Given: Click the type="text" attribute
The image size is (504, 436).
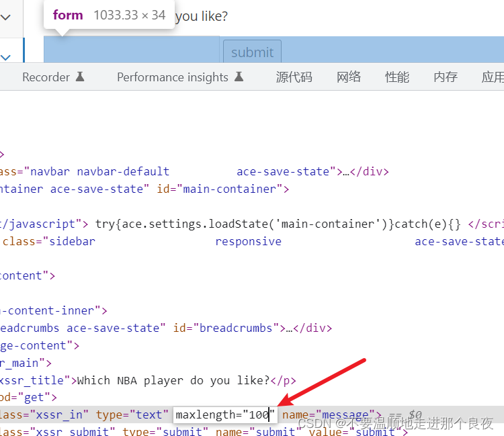Looking at the screenshot, I should click(132, 415).
